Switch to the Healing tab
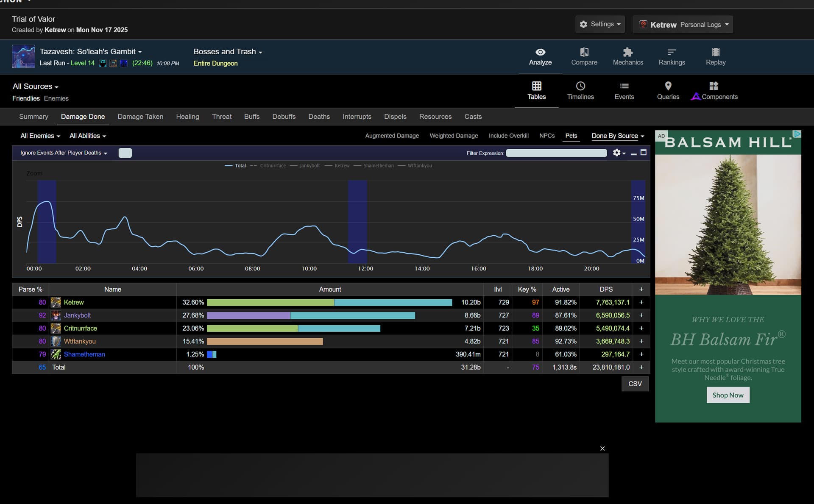814x504 pixels. [x=187, y=117]
